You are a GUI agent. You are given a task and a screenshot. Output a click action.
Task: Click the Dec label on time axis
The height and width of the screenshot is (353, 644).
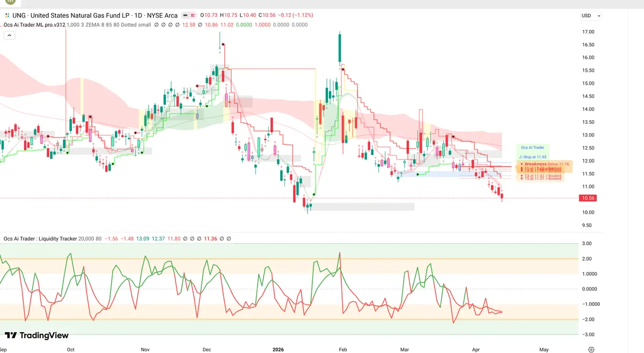[x=207, y=349]
